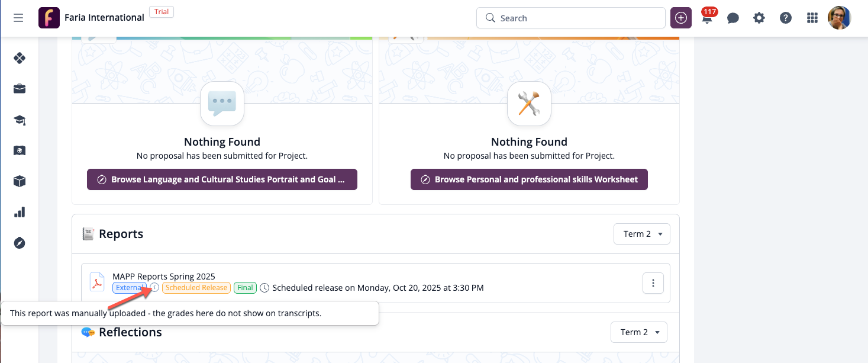Open the hamburger navigation menu

click(18, 18)
